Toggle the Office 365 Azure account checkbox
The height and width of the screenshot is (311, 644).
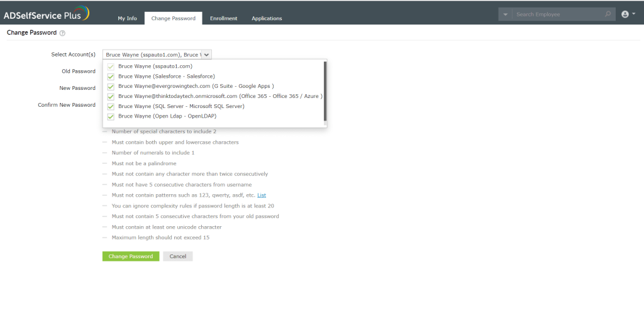coord(111,96)
